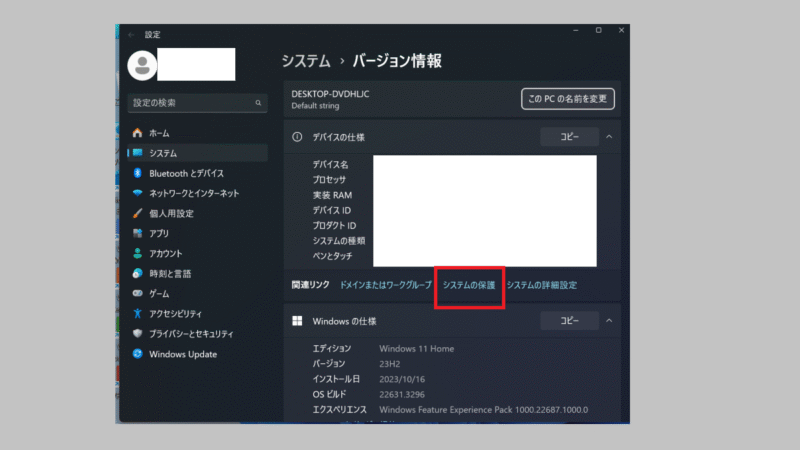The width and height of the screenshot is (800, 450).
Task: Collapse the デバイスの仕様 section chevron
Action: click(x=609, y=137)
